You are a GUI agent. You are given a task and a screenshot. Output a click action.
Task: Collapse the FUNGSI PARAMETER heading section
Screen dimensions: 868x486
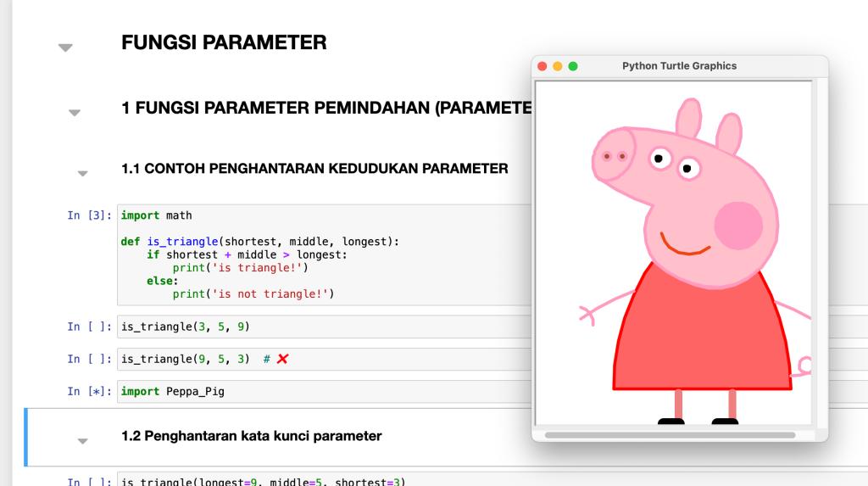click(65, 47)
